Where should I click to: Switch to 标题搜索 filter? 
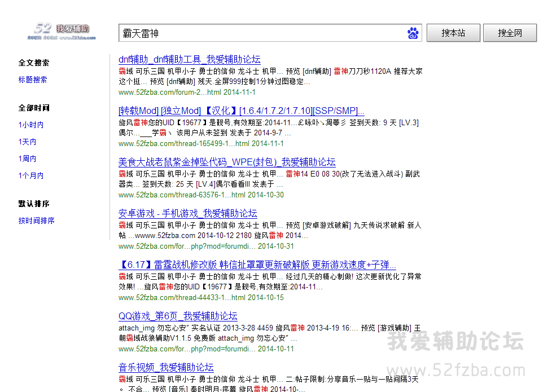tap(33, 80)
